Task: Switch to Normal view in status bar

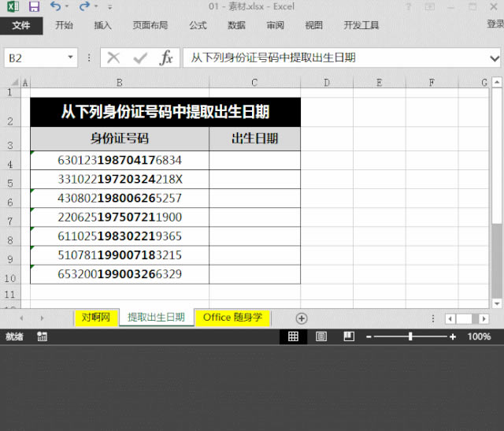Action: [x=293, y=336]
